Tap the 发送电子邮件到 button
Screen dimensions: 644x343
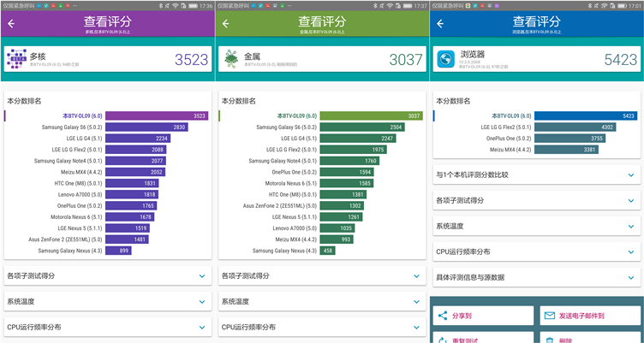click(590, 316)
